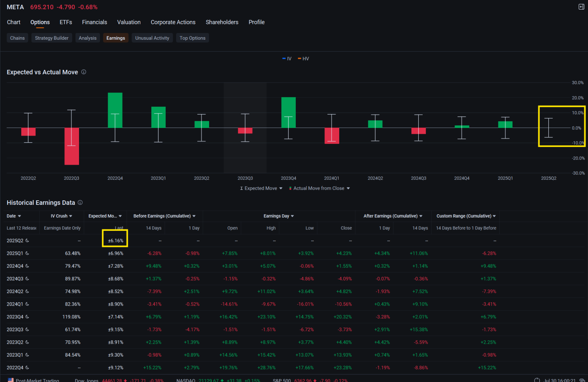Click the +20.32% close value for 2023Q4

coord(343,317)
